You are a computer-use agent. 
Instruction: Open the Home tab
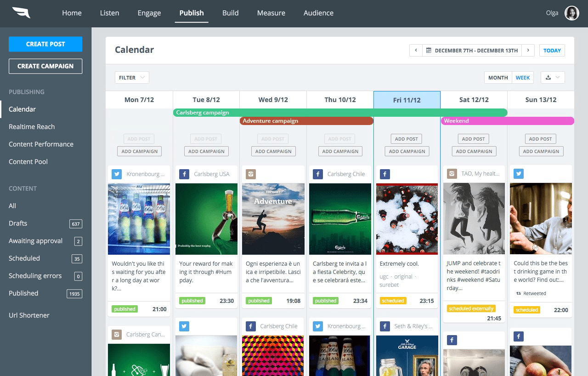pyautogui.click(x=72, y=13)
